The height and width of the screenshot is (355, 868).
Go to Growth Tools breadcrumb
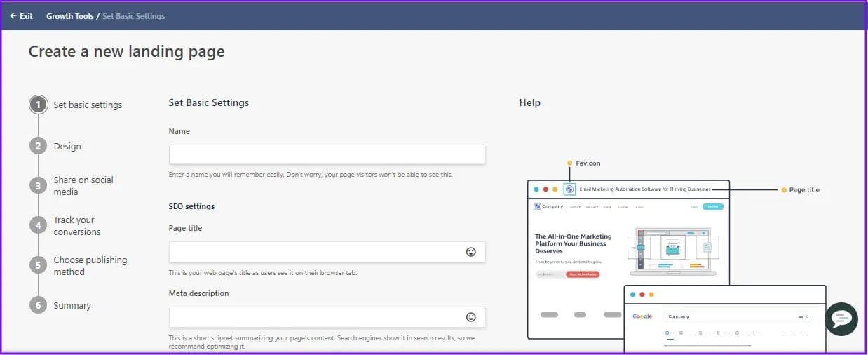coord(69,16)
